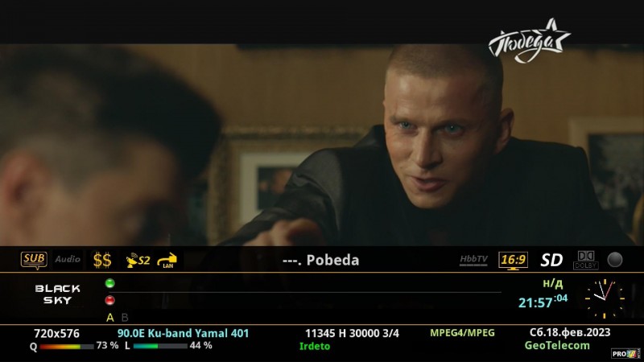Click the Dolby audio icon
Image resolution: width=644 pixels, height=362 pixels.
[x=586, y=260]
